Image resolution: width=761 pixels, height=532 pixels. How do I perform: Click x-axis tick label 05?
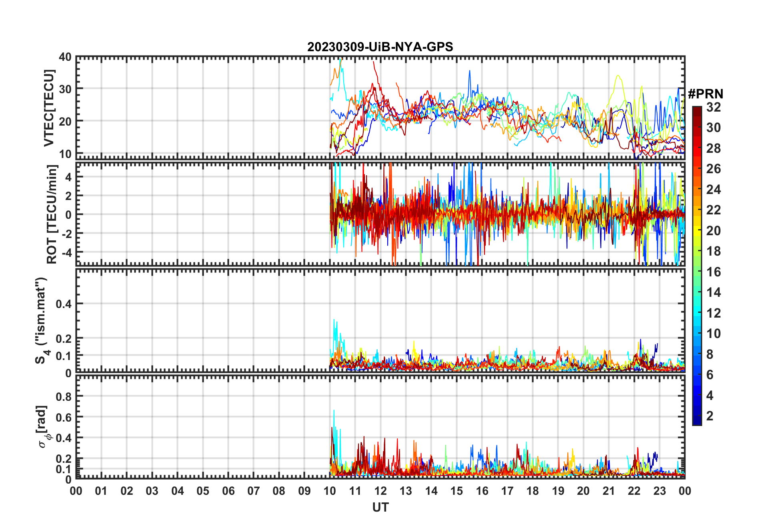pos(203,491)
